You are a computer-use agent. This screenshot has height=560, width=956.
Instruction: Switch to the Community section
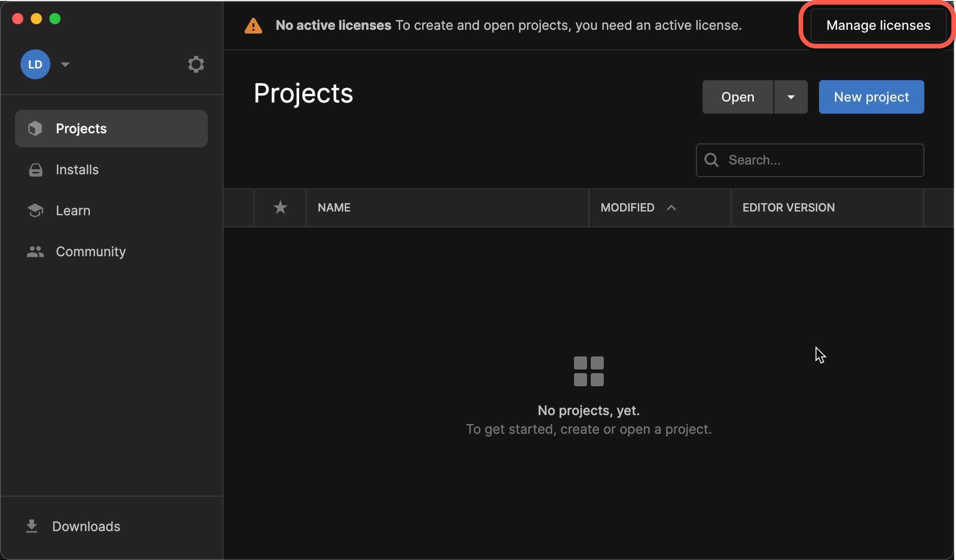pos(91,252)
